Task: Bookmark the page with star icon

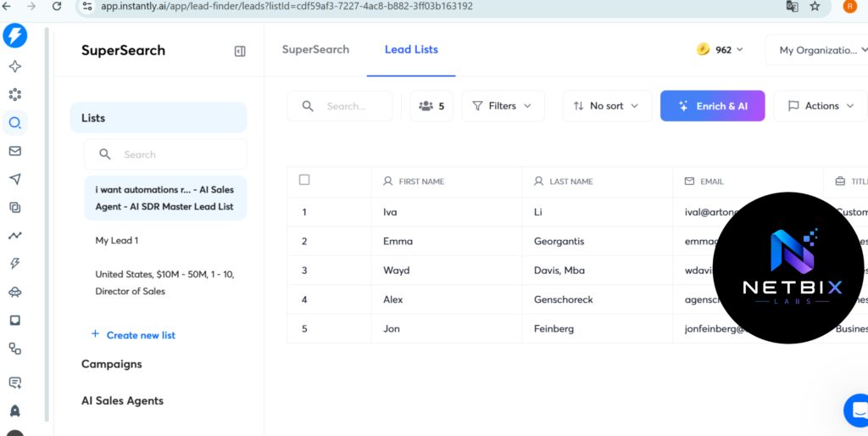Action: coord(815,7)
